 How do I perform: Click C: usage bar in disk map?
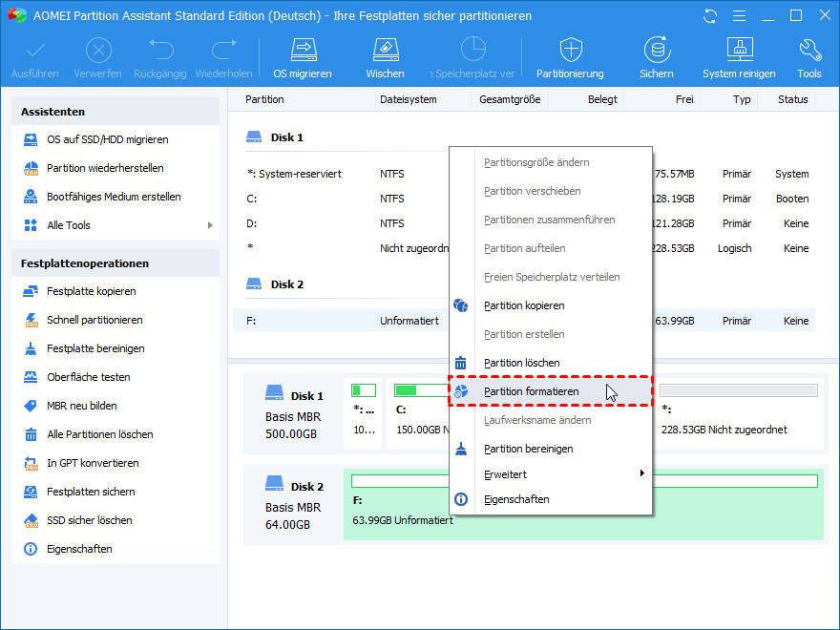pos(422,390)
